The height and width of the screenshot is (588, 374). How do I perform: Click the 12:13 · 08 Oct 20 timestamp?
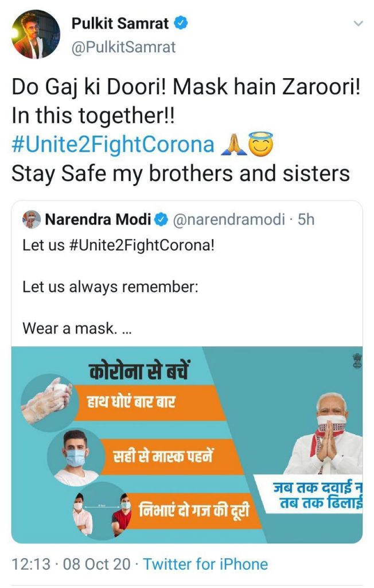pyautogui.click(x=71, y=564)
